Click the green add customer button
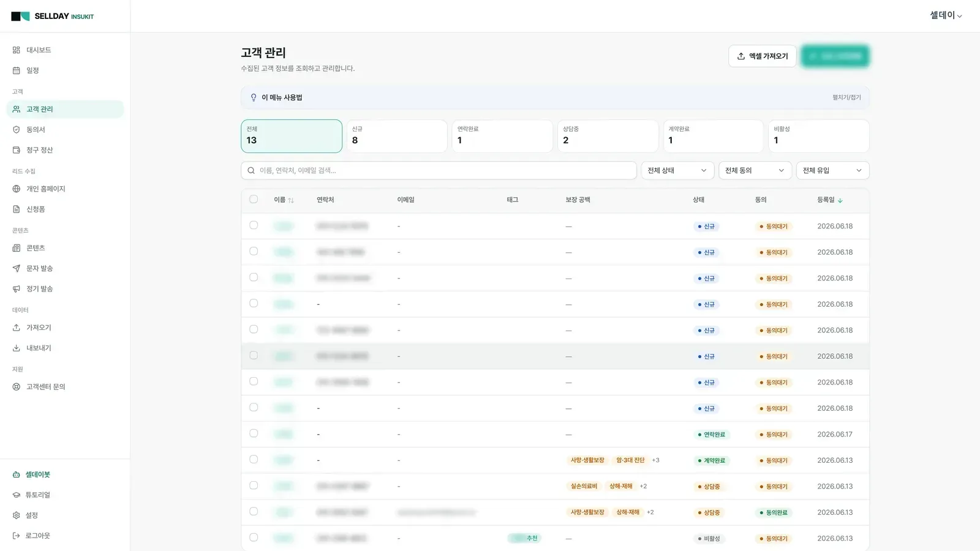980x551 pixels. point(835,56)
